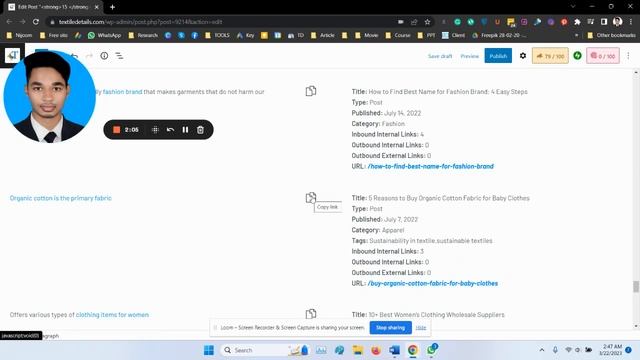Open the content score 0/100 badge
The width and height of the screenshot is (640, 360).
point(603,56)
